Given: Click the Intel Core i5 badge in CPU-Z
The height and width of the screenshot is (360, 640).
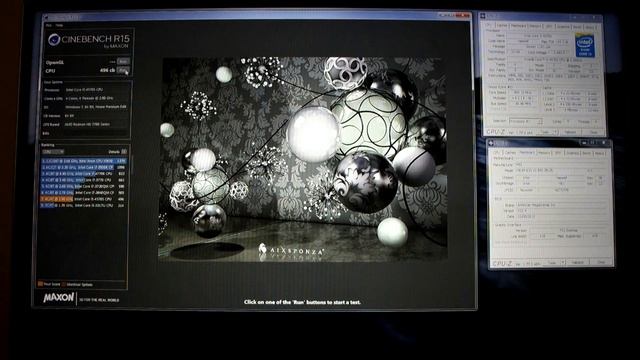Looking at the screenshot, I should tap(585, 44).
